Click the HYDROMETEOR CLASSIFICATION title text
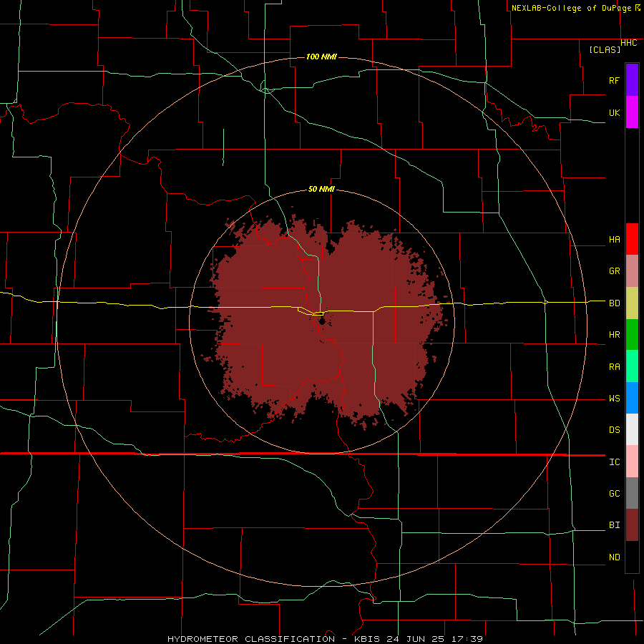Screen dimensions: 644x644 (x=251, y=639)
